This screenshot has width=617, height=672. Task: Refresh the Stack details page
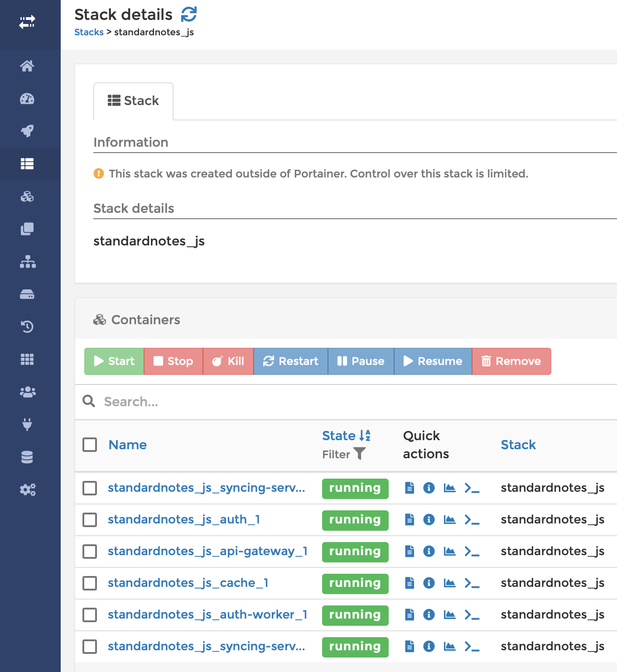coord(189,14)
